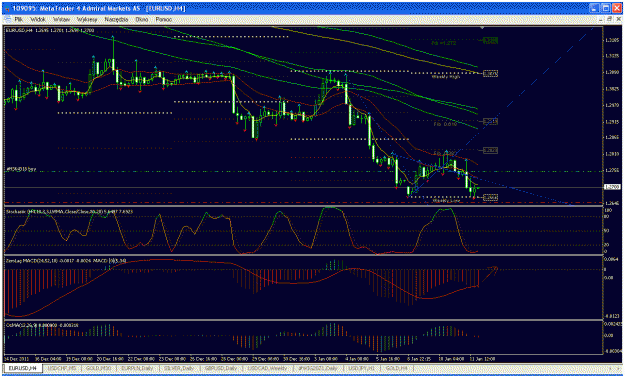This screenshot has width=625, height=376.
Task: Switch to the USDCAD,Weekly chart tab
Action: click(267, 368)
